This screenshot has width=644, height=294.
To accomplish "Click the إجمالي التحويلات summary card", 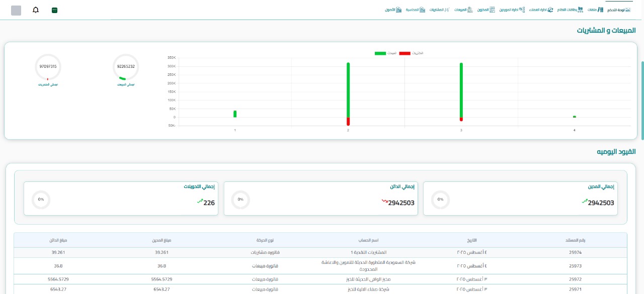I will (121, 199).
